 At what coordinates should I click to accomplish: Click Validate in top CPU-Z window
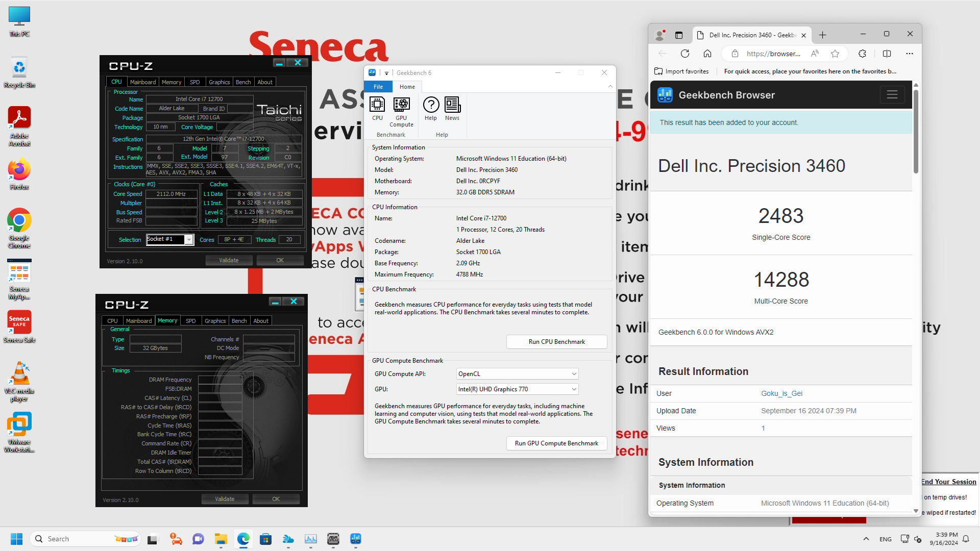[x=229, y=260]
